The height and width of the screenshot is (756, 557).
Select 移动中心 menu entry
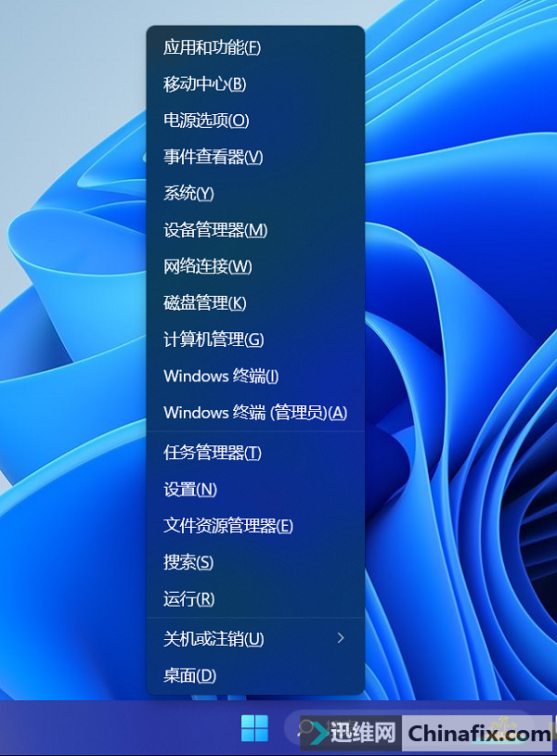point(204,84)
